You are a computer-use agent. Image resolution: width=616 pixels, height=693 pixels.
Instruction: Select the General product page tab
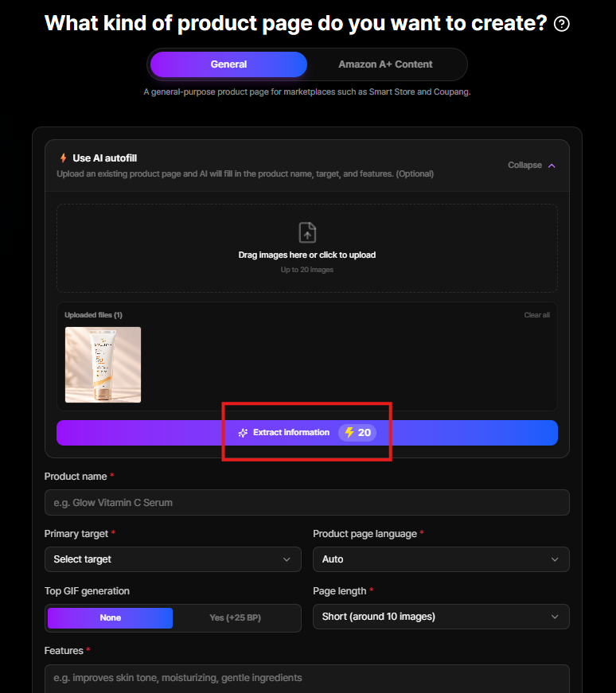coord(228,64)
